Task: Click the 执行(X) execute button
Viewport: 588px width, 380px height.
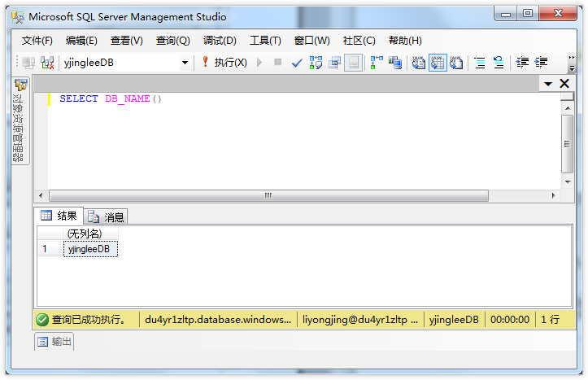Action: (224, 63)
